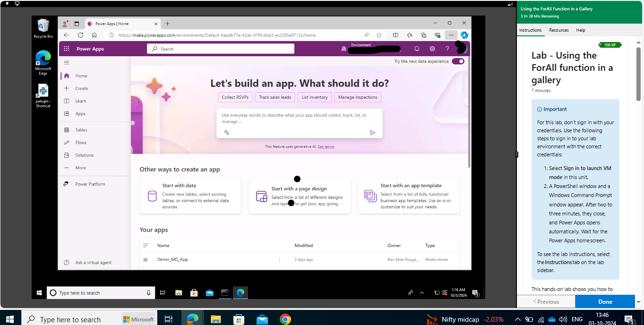This screenshot has width=644, height=325.
Task: Open the Recycle Bin on VM desktop
Action: click(x=43, y=28)
